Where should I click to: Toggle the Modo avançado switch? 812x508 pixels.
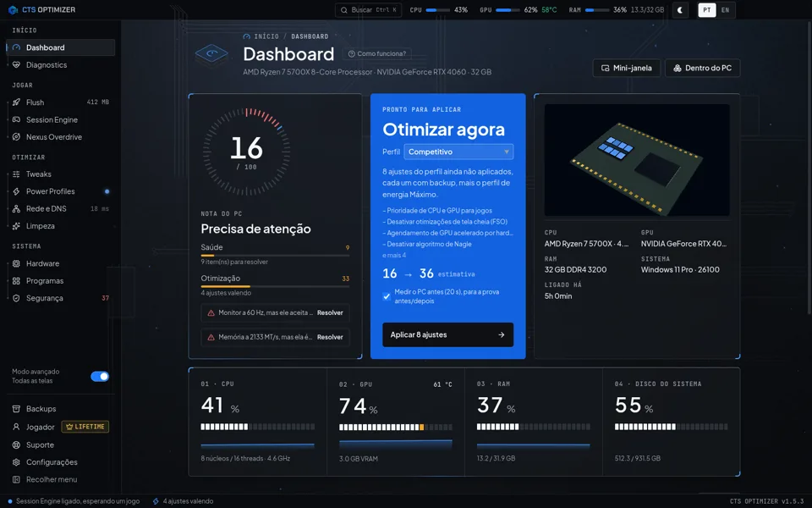click(100, 376)
